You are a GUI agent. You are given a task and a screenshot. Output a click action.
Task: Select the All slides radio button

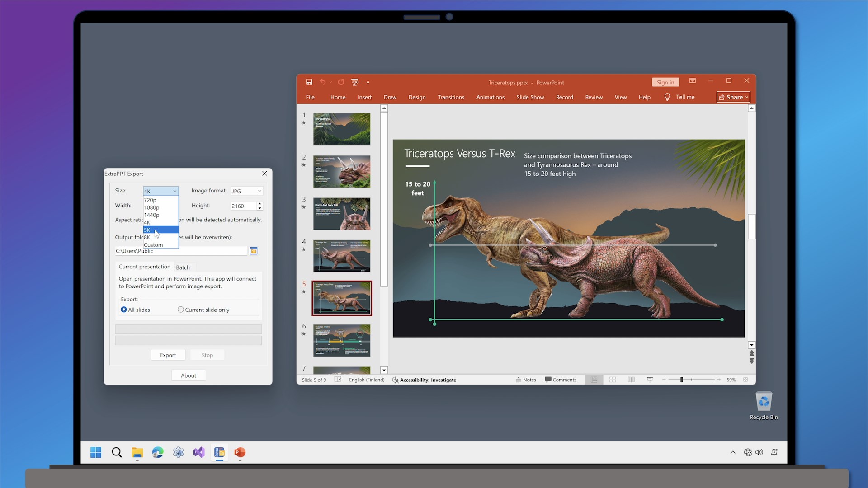[124, 310]
